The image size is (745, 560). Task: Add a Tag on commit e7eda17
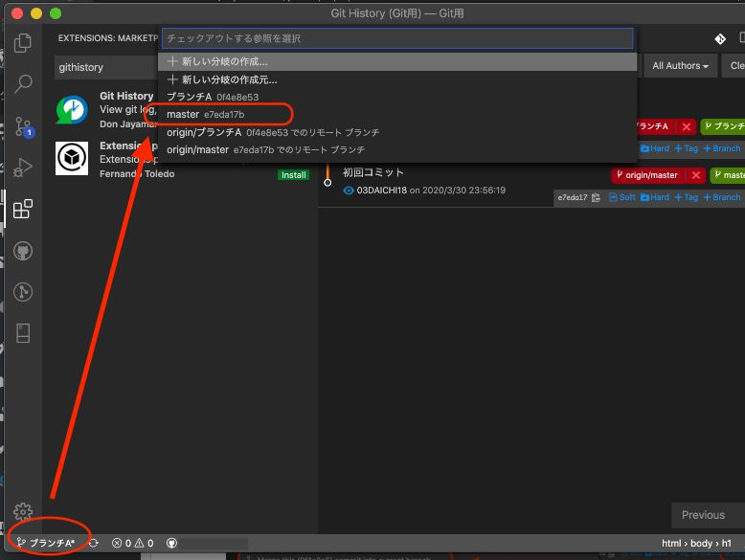click(687, 197)
